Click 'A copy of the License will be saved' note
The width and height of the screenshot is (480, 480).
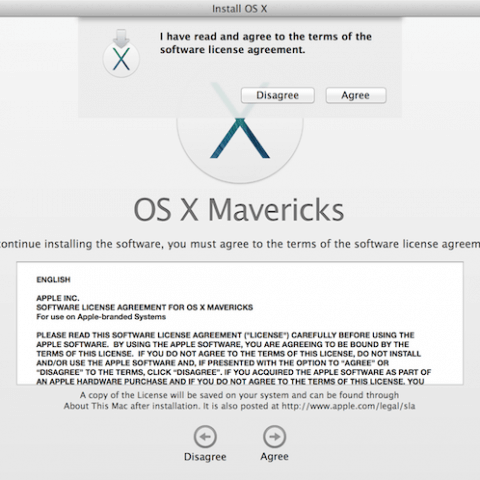239,400
